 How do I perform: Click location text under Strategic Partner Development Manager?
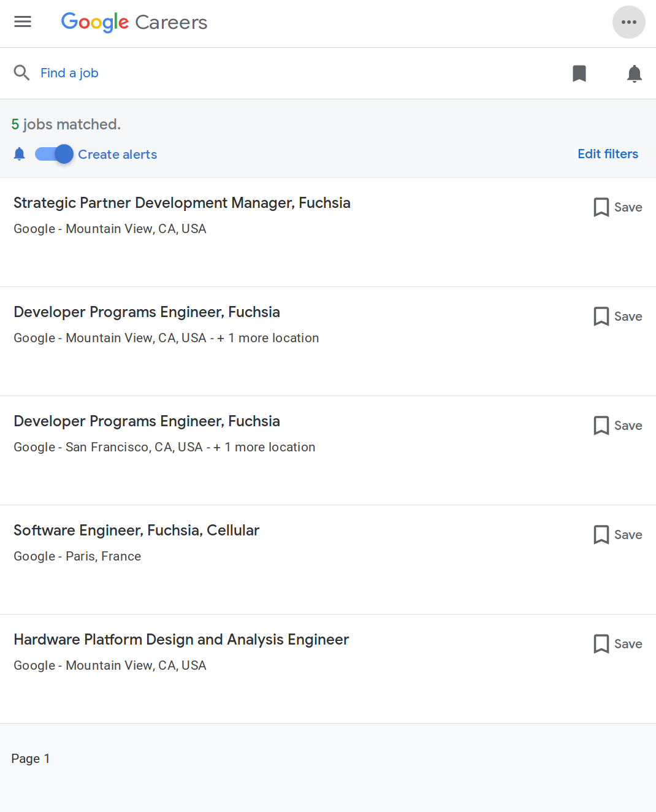point(110,229)
